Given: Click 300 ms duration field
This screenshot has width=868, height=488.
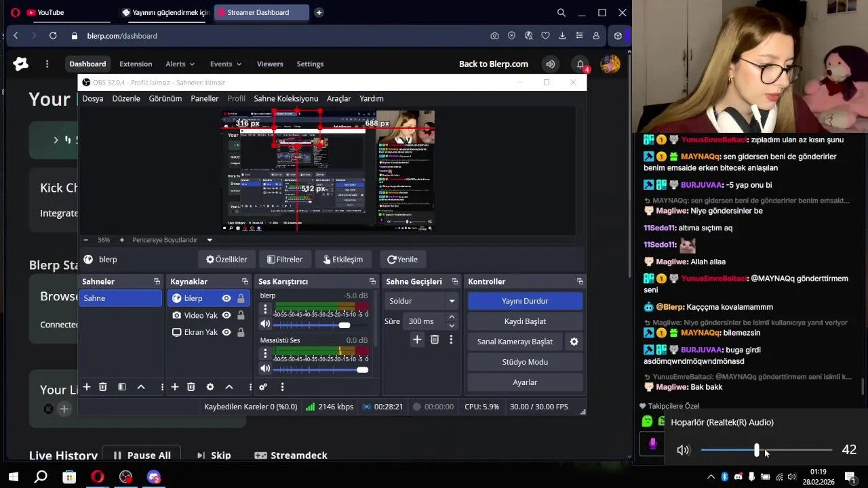Looking at the screenshot, I should tap(424, 321).
